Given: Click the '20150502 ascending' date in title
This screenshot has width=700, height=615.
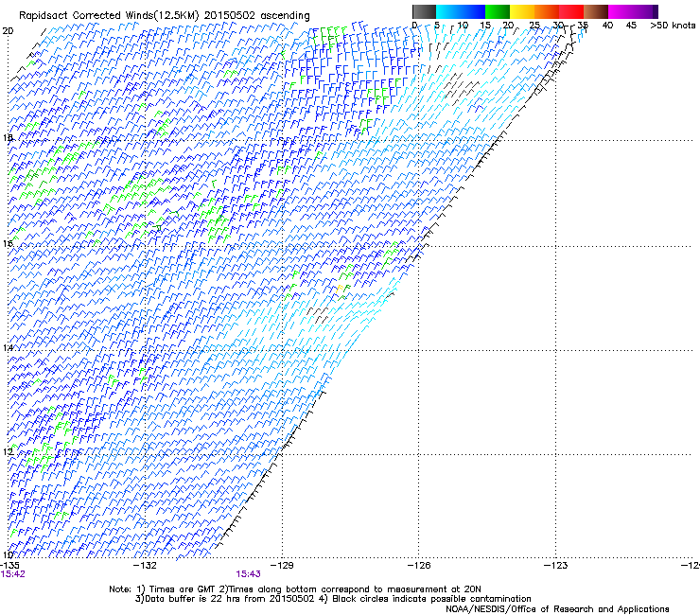Looking at the screenshot, I should click(256, 16).
